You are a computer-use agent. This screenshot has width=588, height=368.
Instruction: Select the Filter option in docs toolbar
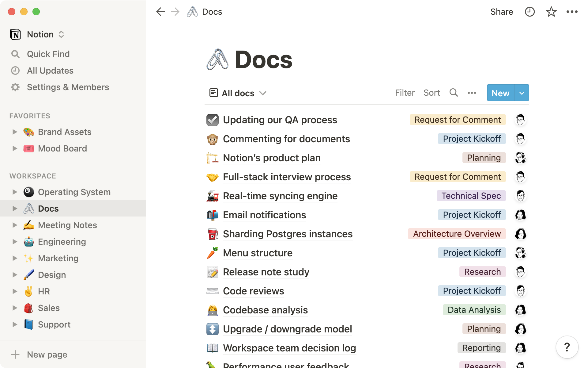pyautogui.click(x=405, y=93)
